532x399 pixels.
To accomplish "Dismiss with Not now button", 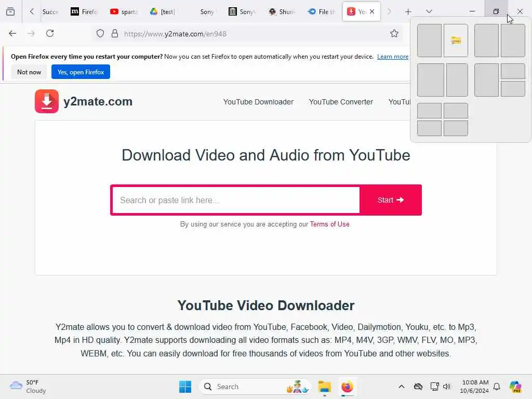I will coord(29,72).
